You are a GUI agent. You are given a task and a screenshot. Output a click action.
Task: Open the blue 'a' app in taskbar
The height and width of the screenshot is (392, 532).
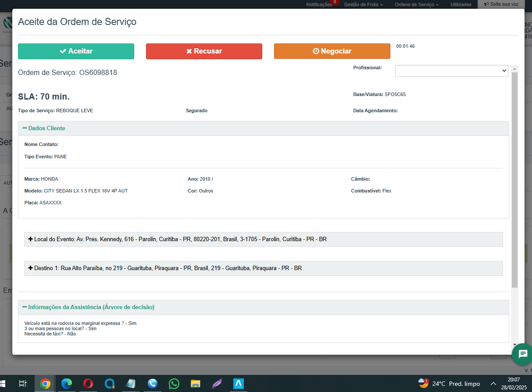(x=109, y=384)
